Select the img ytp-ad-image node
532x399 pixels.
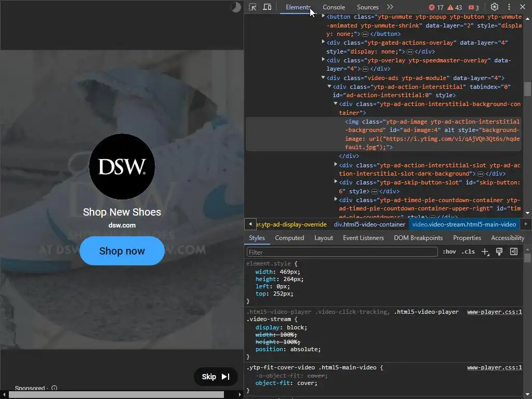[383, 135]
